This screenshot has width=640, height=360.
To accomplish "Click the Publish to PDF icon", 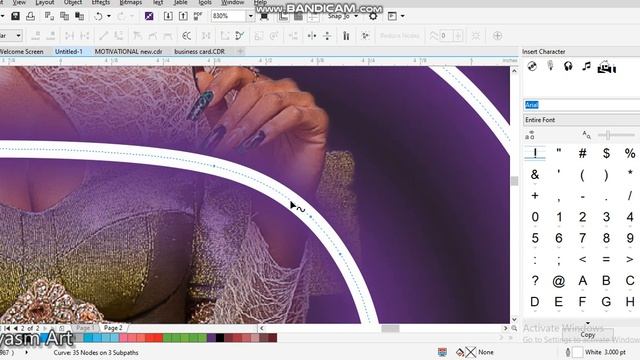I will pos(198,16).
